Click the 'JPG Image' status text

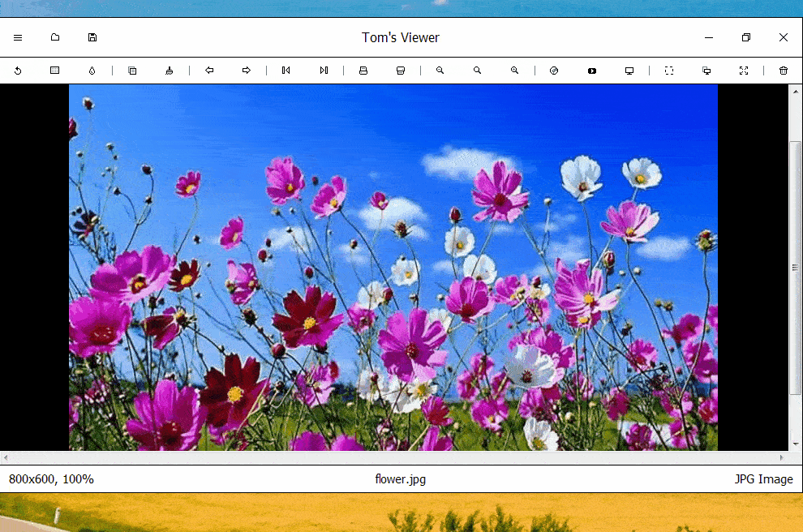pyautogui.click(x=763, y=479)
